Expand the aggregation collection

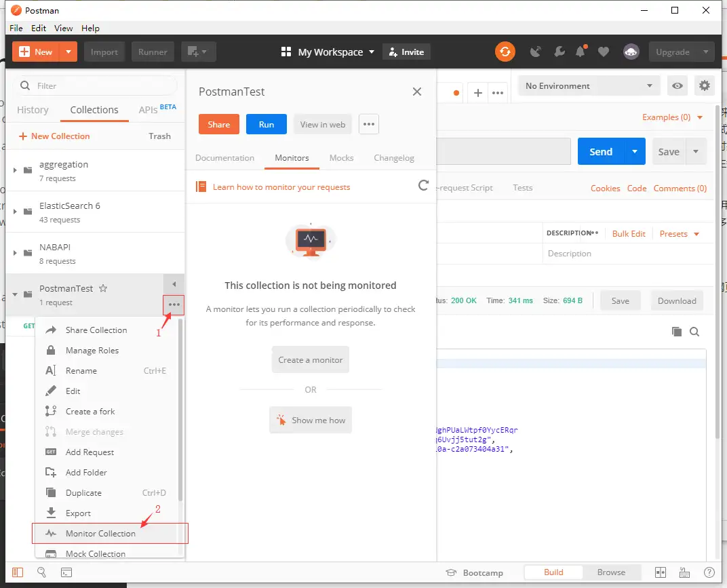tap(16, 170)
